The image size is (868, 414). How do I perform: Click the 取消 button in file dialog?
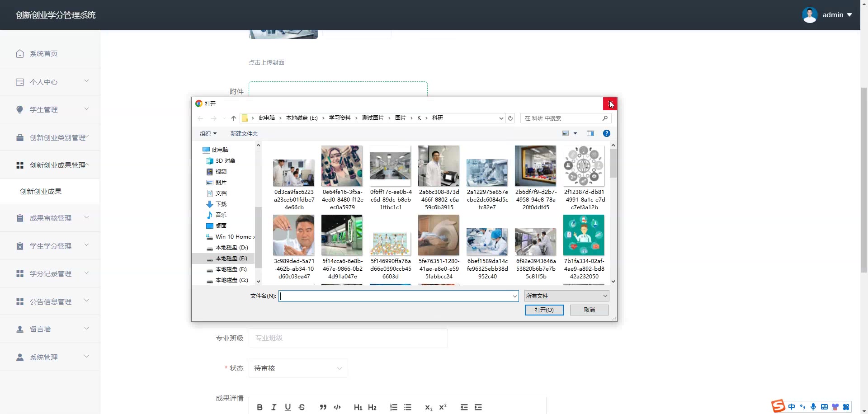pyautogui.click(x=589, y=310)
